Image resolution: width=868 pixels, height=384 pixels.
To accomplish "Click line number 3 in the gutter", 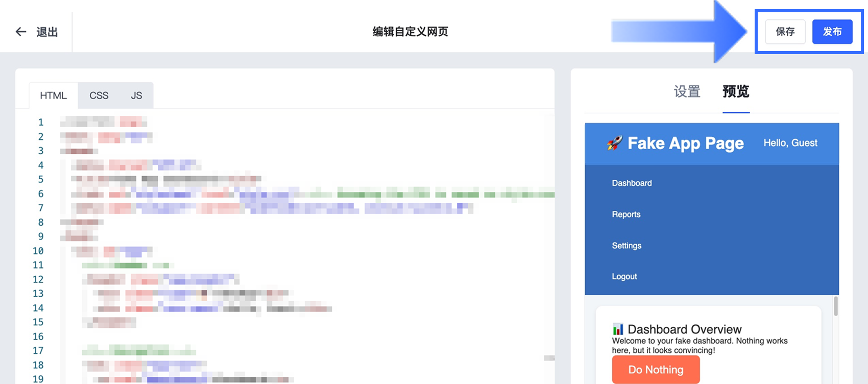I will 41,151.
